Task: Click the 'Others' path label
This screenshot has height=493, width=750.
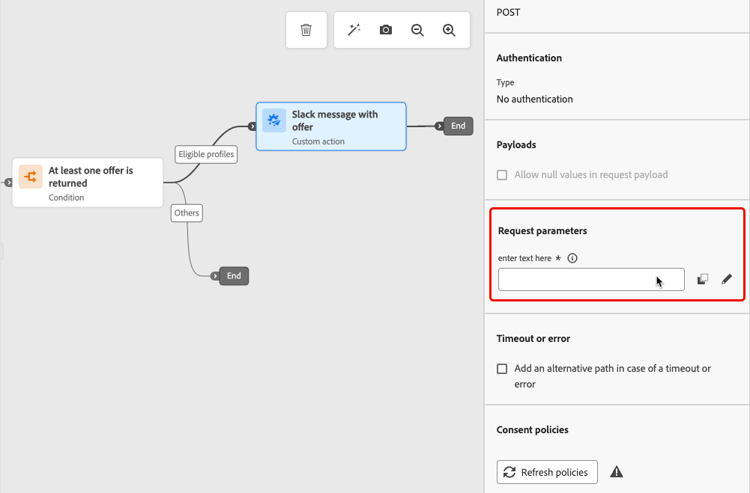Action: (x=187, y=212)
